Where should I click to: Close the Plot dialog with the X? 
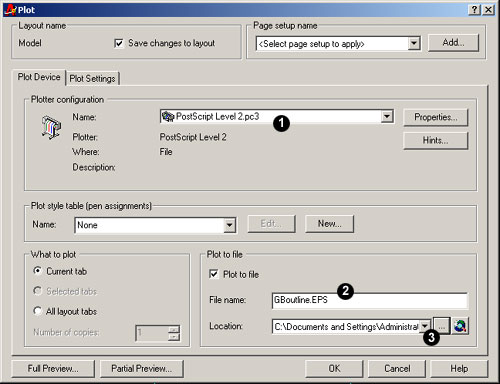(x=488, y=10)
